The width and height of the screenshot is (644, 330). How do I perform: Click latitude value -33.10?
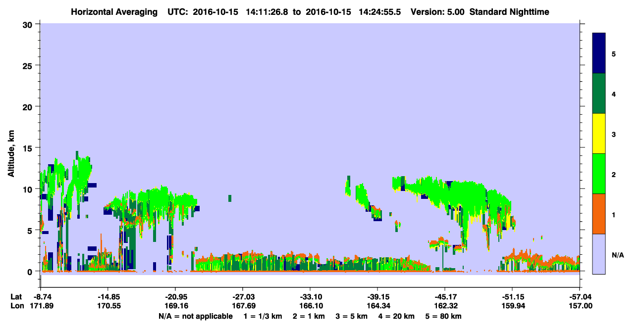point(310,297)
